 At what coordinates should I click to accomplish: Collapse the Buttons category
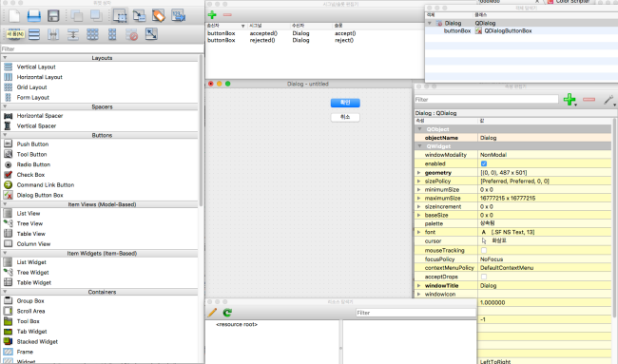(5, 135)
